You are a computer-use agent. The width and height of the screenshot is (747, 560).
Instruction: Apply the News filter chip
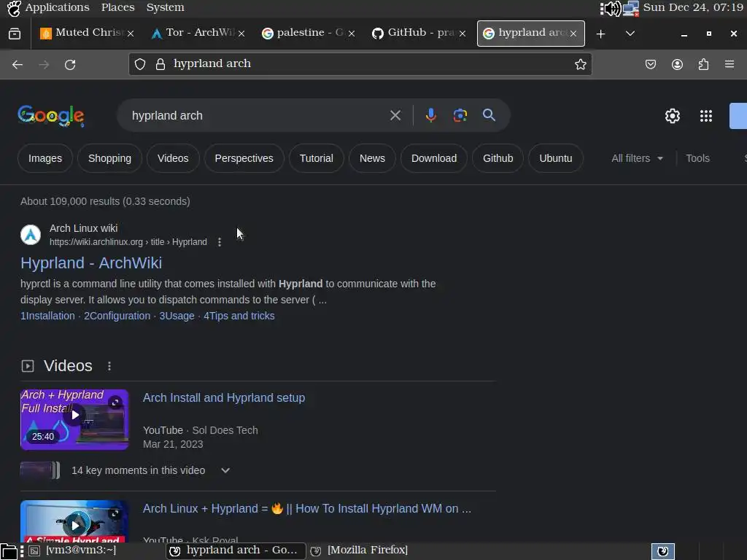coord(372,158)
